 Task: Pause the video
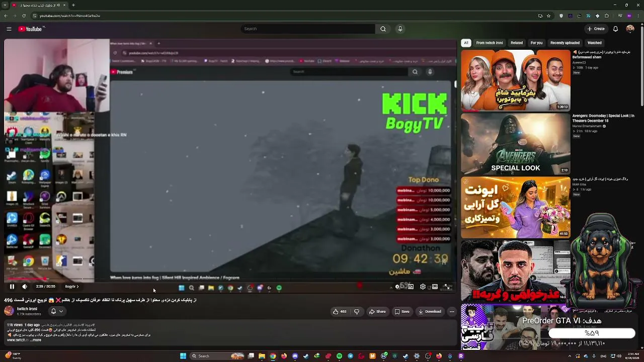[12, 287]
